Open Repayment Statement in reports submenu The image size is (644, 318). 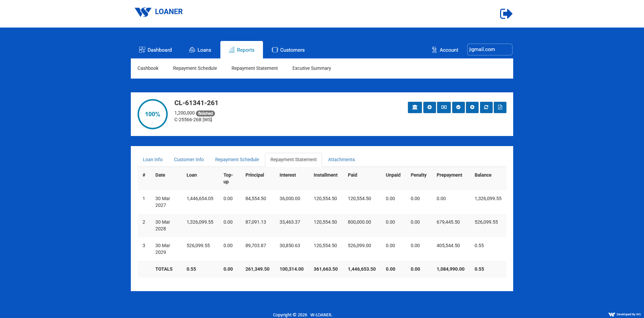pos(255,68)
